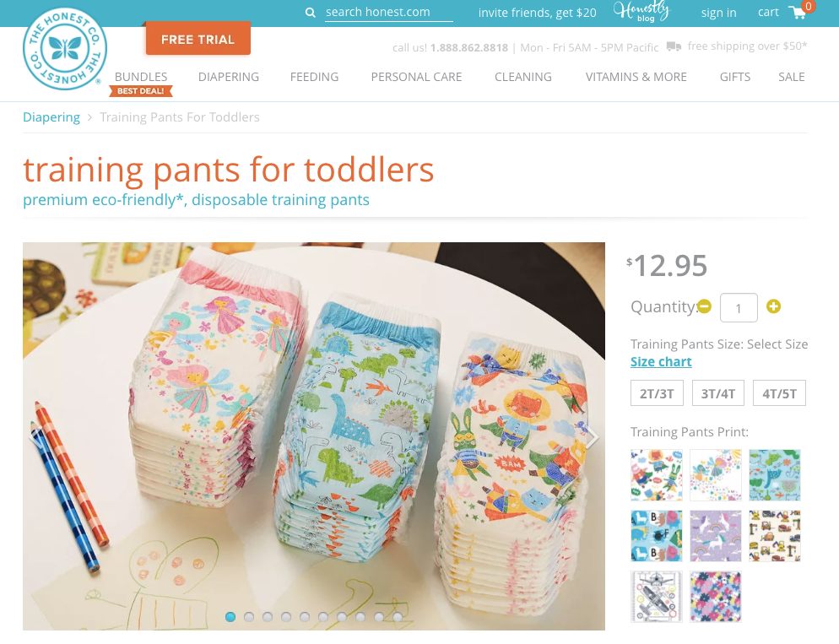Open the Diapering menu

[229, 77]
